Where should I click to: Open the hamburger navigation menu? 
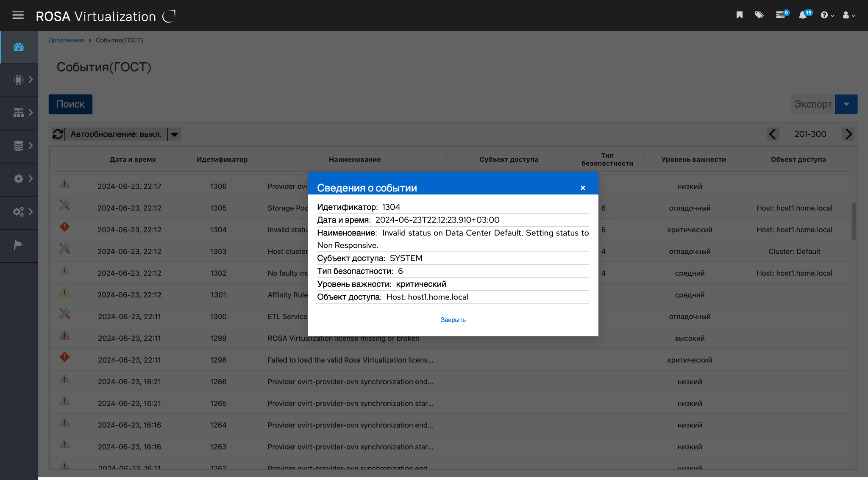point(18,16)
